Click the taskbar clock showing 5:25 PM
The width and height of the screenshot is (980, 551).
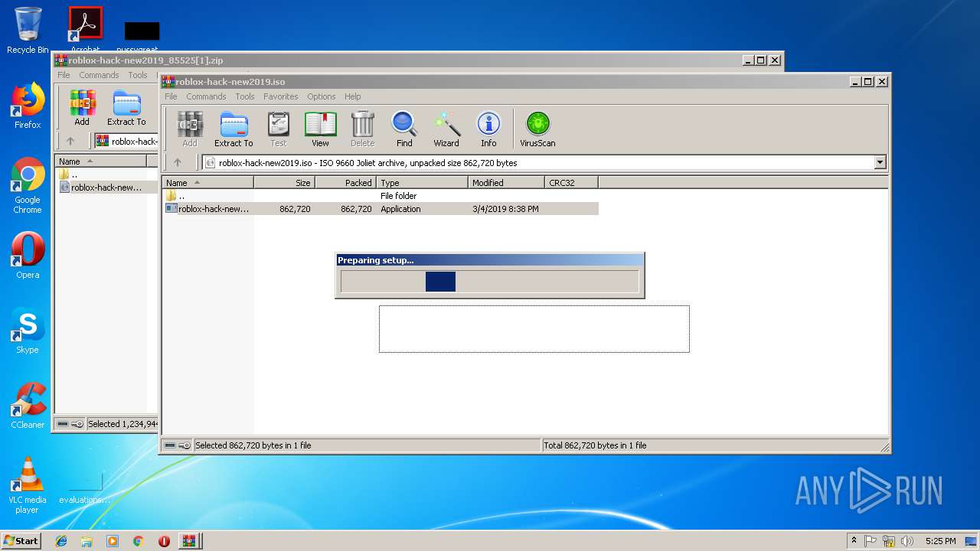(940, 541)
